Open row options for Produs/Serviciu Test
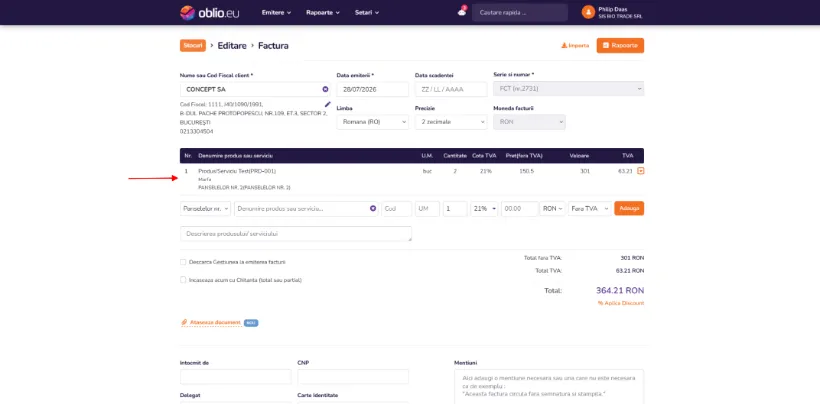820x404 pixels. tap(641, 171)
